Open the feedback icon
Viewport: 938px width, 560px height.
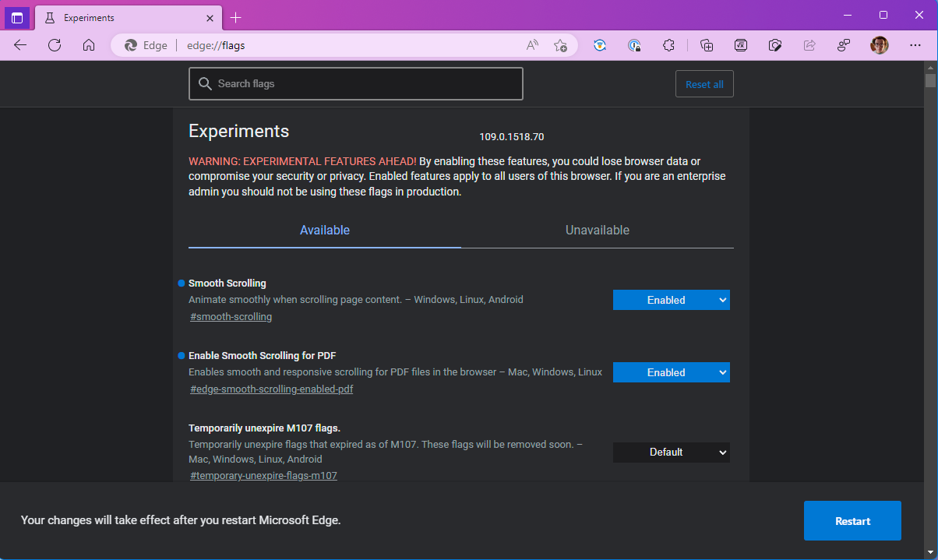coord(844,45)
